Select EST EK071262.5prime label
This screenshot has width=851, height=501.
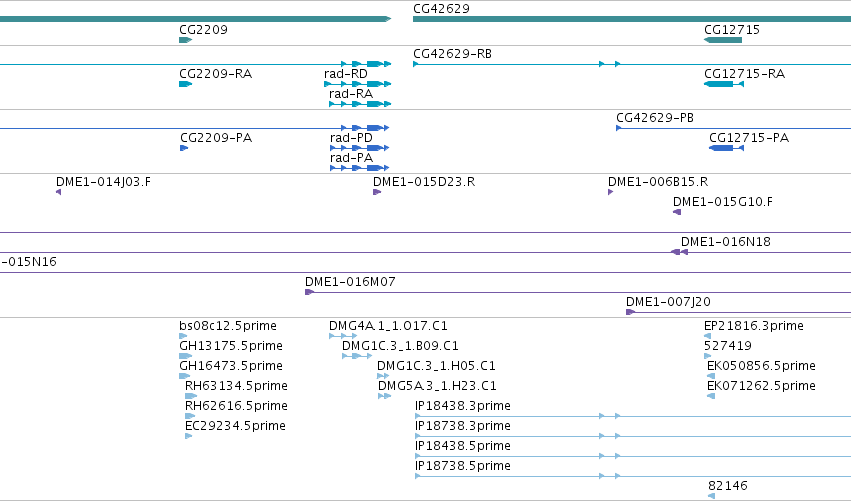tap(761, 386)
